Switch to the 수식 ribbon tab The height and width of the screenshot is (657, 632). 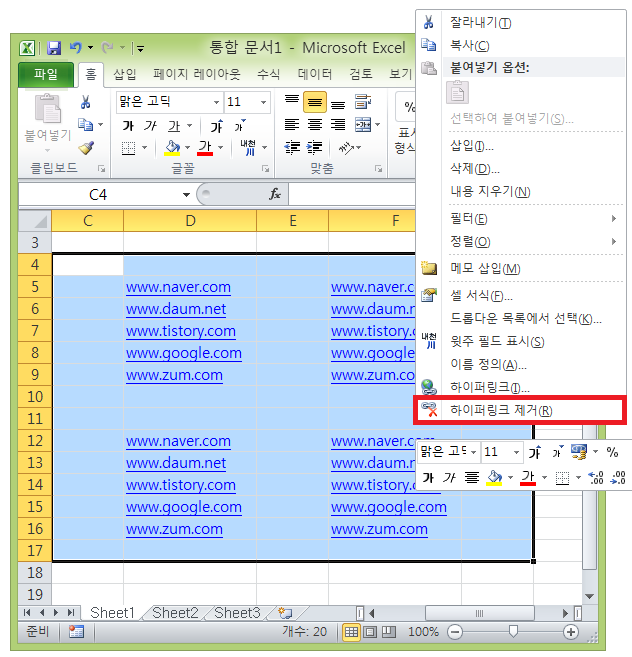click(x=268, y=75)
